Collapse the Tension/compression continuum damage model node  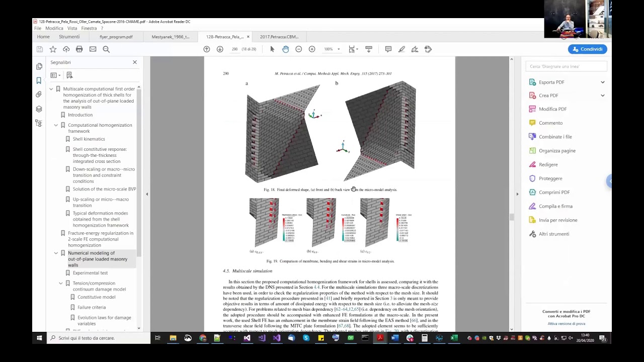pos(61,283)
